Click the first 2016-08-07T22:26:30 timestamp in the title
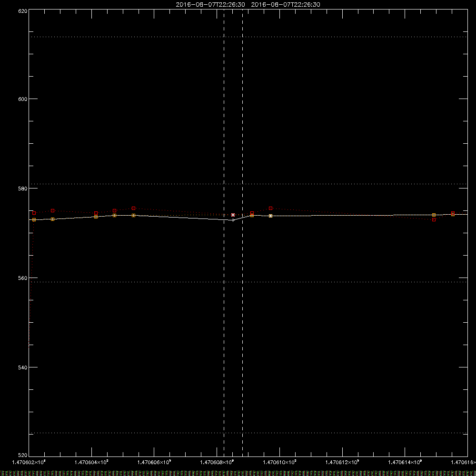 210,5
